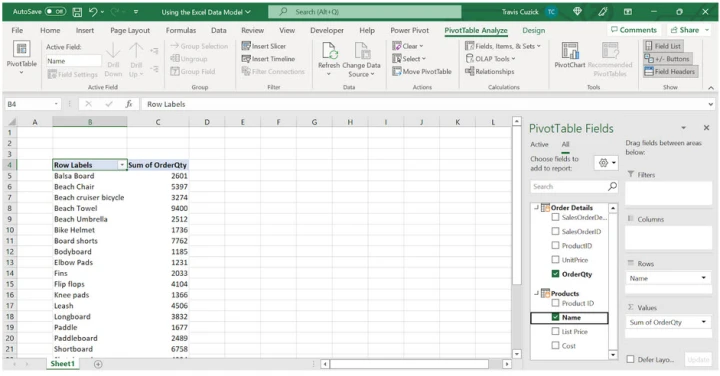720x376 pixels.
Task: Check the List Price field
Action: click(555, 331)
